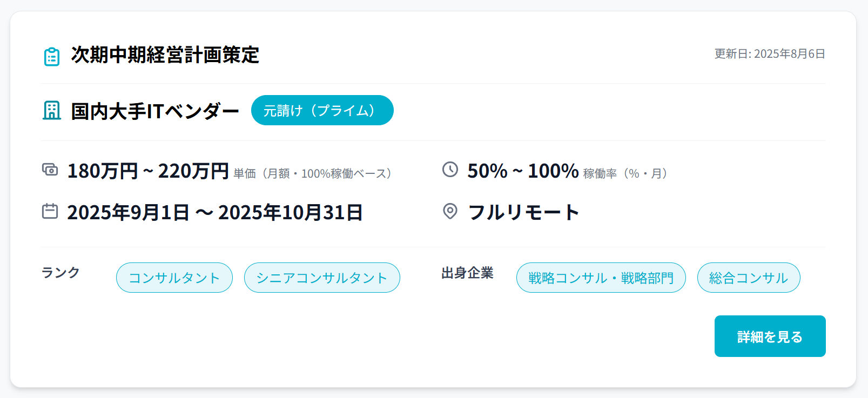868x398 pixels.
Task: Click the clock icon beside 50% ~ 100%
Action: click(450, 170)
